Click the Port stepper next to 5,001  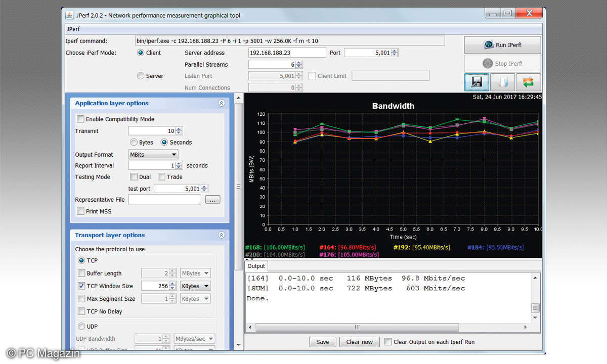coord(395,53)
